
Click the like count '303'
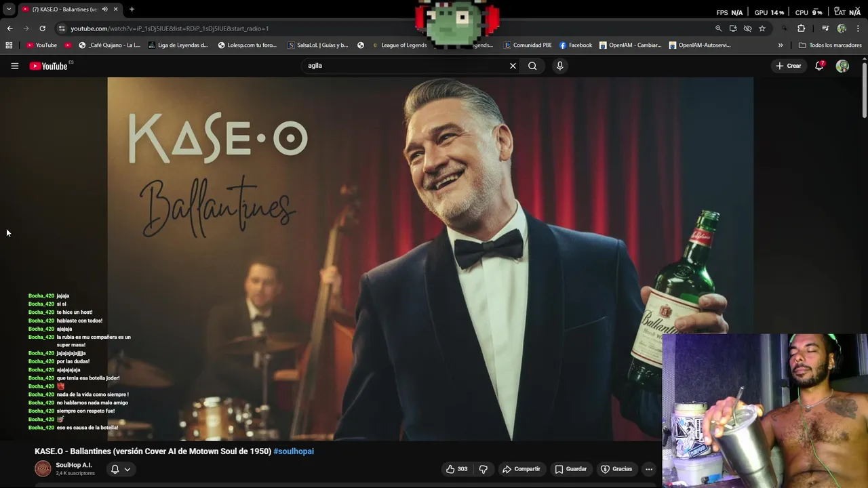462,469
